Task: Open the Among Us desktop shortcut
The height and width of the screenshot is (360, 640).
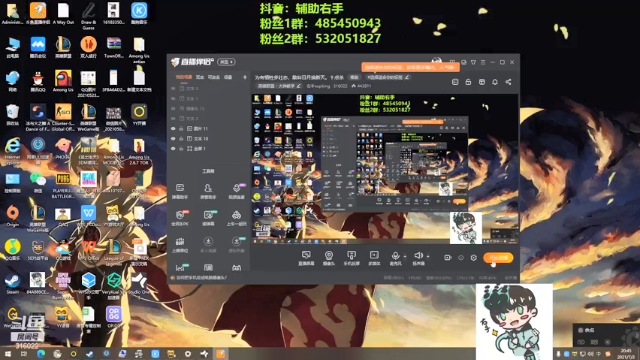Action: tap(63, 80)
